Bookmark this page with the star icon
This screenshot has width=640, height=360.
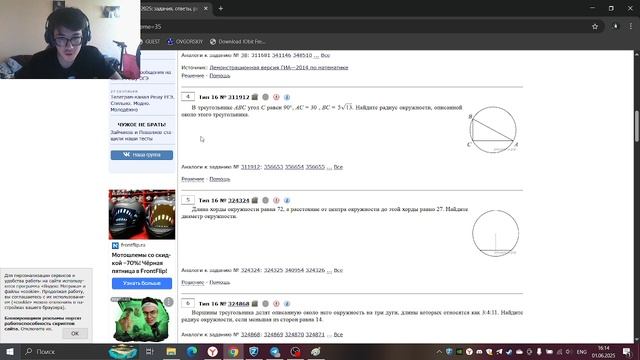(595, 27)
